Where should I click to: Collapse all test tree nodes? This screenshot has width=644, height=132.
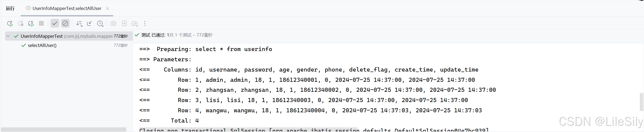(90, 23)
